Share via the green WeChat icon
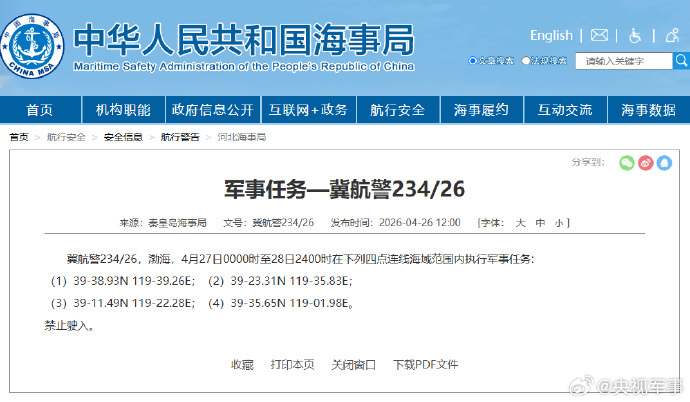Viewport: 690px width, 402px height. 626,162
